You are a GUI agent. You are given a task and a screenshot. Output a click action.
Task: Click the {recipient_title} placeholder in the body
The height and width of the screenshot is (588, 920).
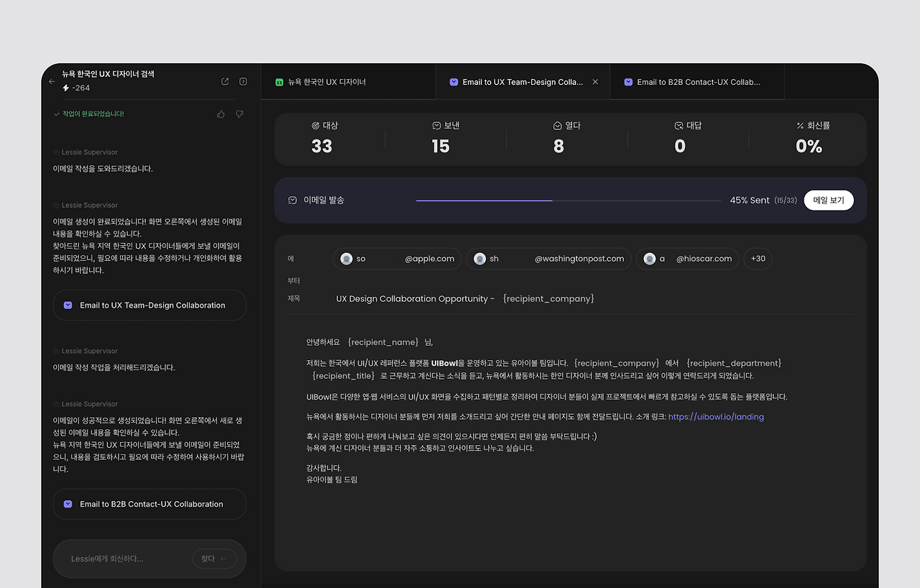[343, 376]
